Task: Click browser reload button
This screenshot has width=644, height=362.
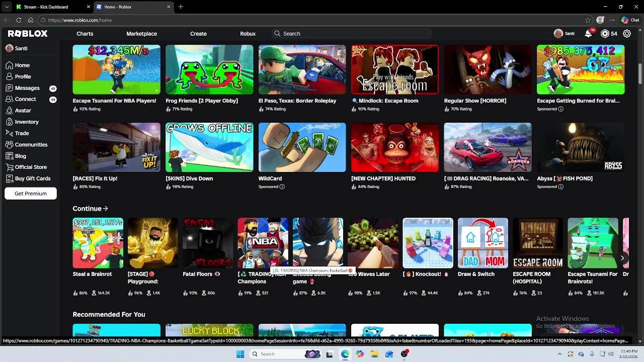Action: [x=19, y=20]
